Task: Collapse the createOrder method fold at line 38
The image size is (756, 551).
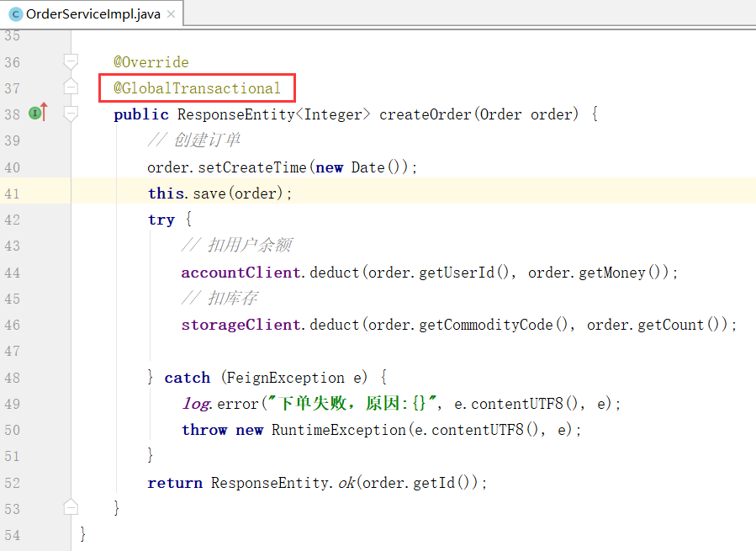Action: (71, 114)
